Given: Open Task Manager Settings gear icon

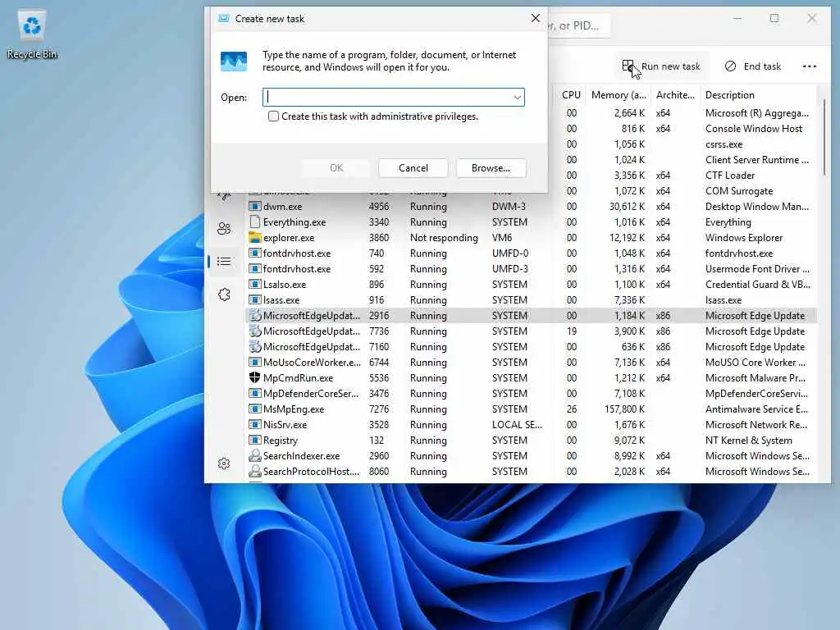Looking at the screenshot, I should [224, 463].
